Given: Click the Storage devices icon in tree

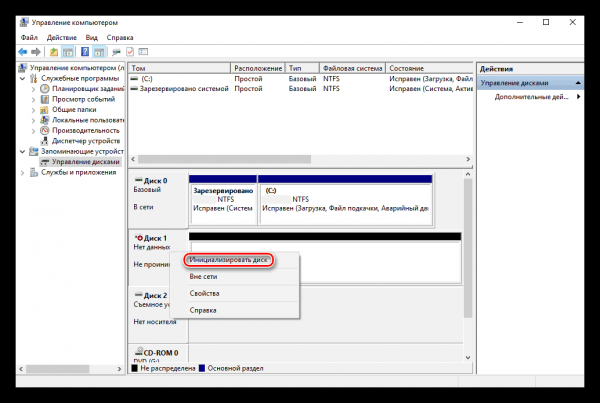Looking at the screenshot, I should 34,152.
